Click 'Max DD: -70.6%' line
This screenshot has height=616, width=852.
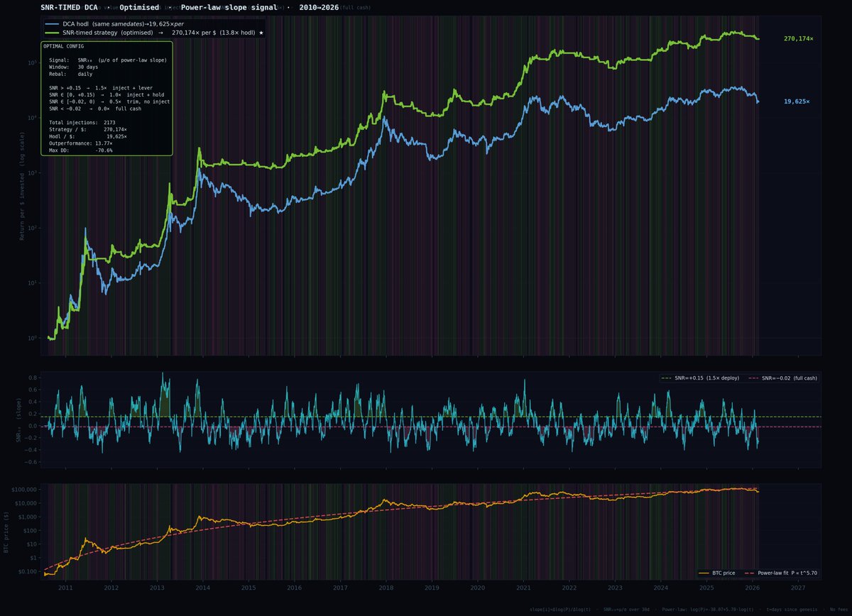coord(82,150)
